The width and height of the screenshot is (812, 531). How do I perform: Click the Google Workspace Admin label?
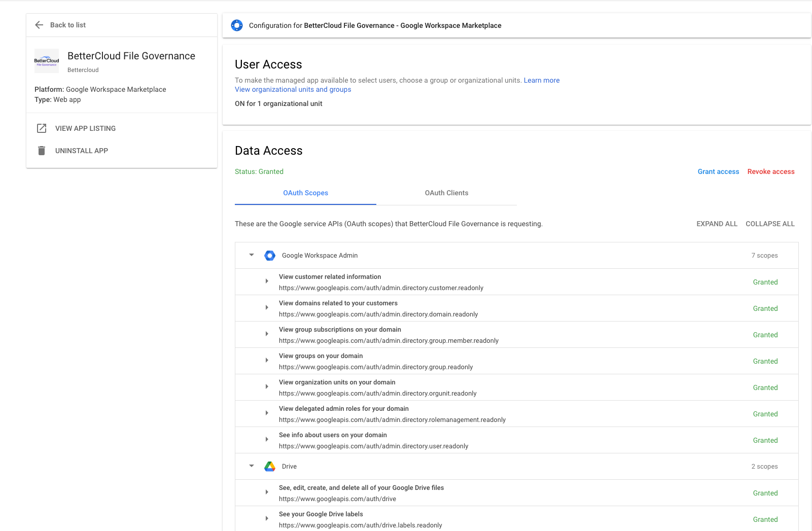tap(320, 255)
